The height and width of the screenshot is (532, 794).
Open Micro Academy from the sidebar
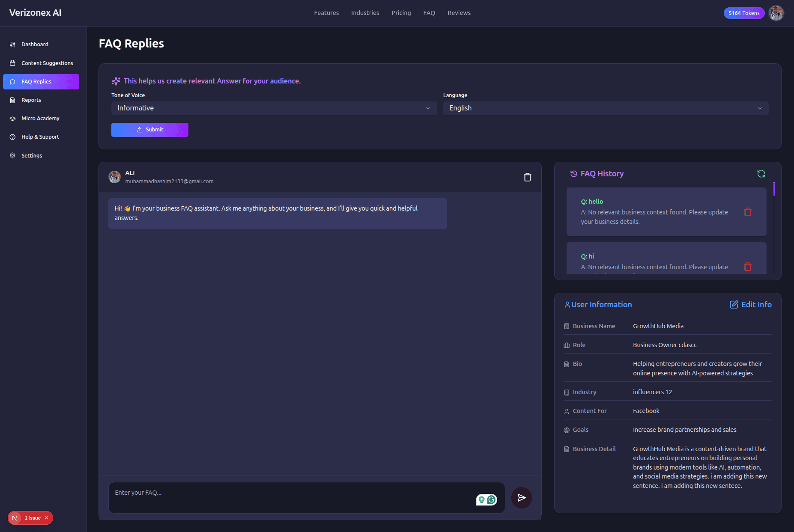40,119
